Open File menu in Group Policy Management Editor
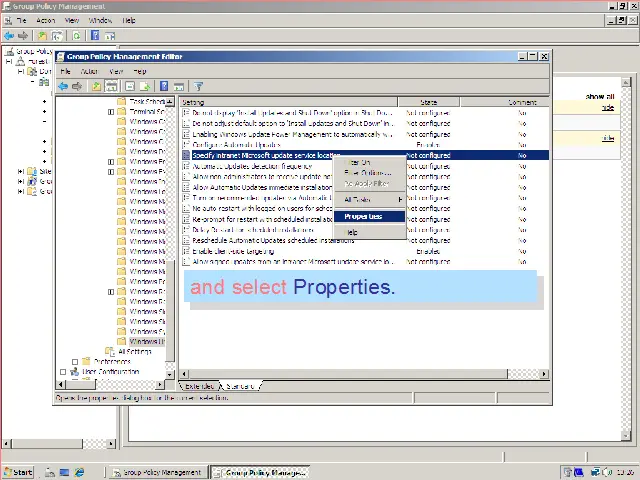The height and width of the screenshot is (480, 640). [x=65, y=71]
